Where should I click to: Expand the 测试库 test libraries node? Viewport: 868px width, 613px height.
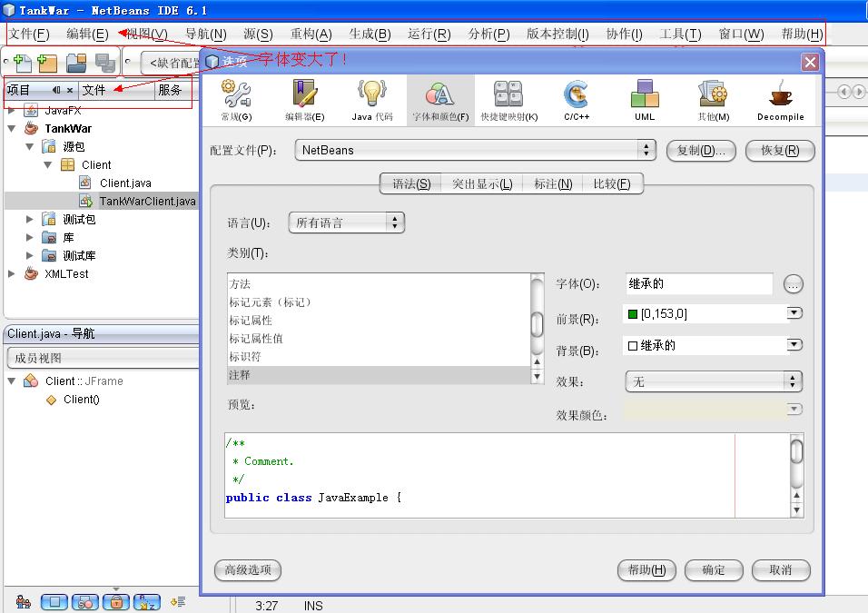[x=30, y=256]
